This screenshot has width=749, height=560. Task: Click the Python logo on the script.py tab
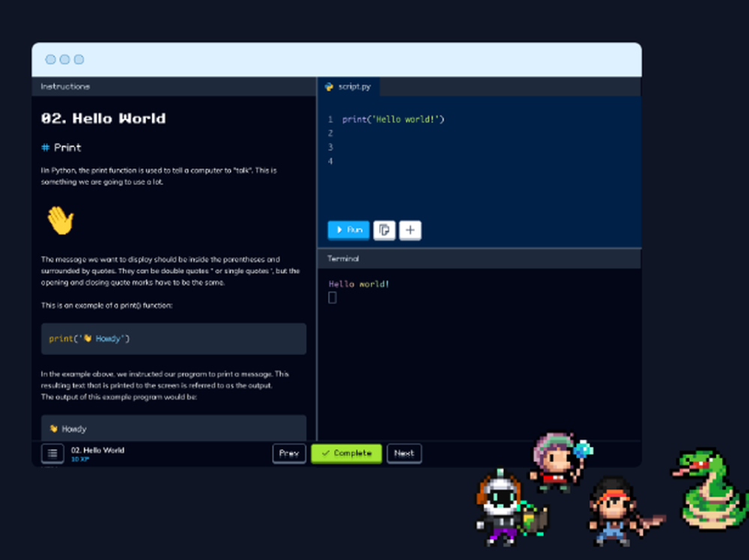coord(329,87)
